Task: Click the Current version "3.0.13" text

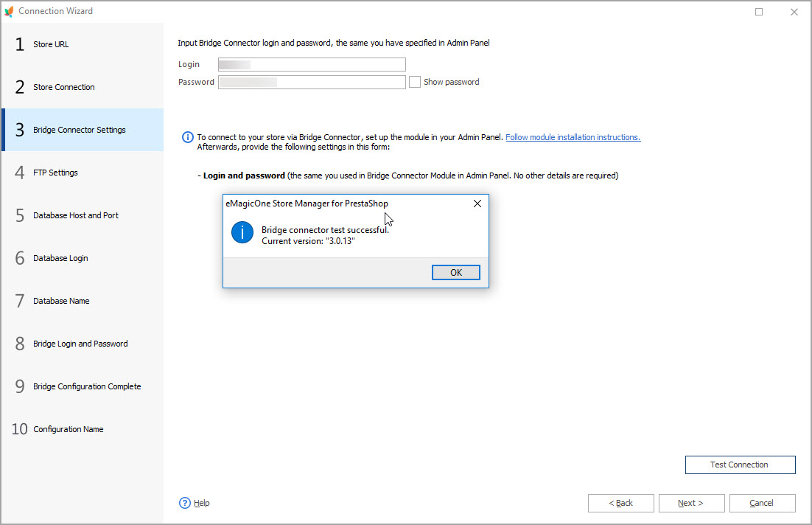Action: click(x=308, y=241)
